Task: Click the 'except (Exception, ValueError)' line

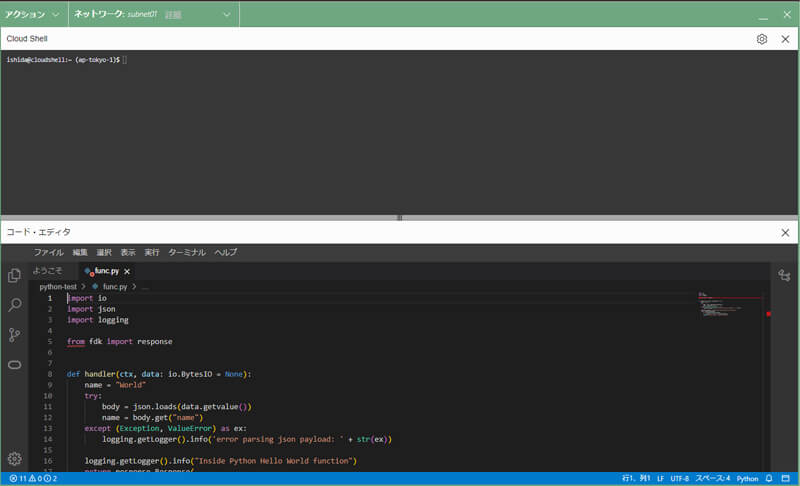Action: [165, 428]
